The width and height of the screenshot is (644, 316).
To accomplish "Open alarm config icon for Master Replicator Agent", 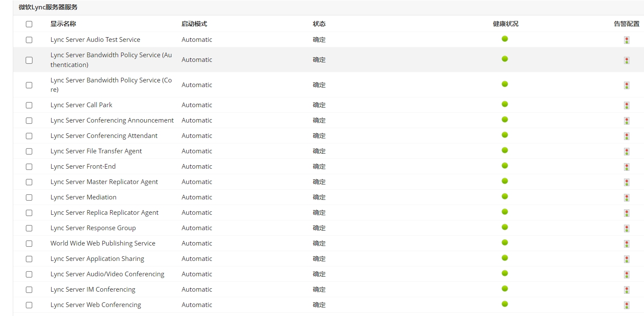I will click(627, 182).
